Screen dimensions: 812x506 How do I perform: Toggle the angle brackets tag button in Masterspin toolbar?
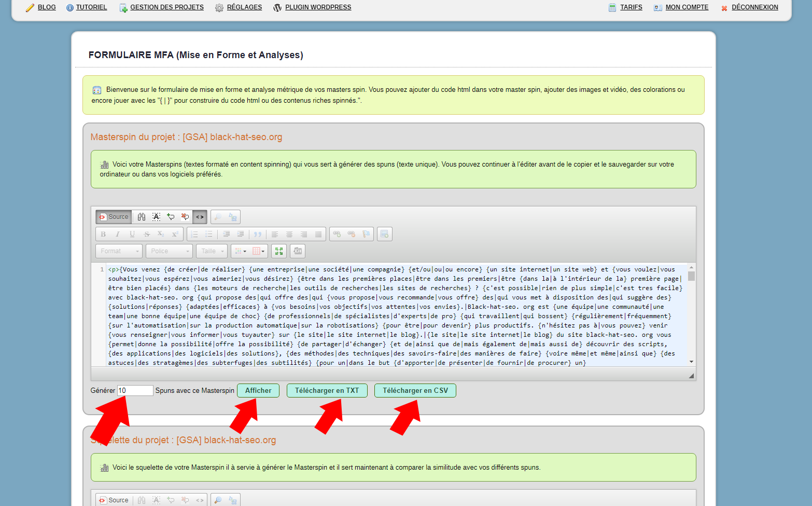pyautogui.click(x=200, y=217)
